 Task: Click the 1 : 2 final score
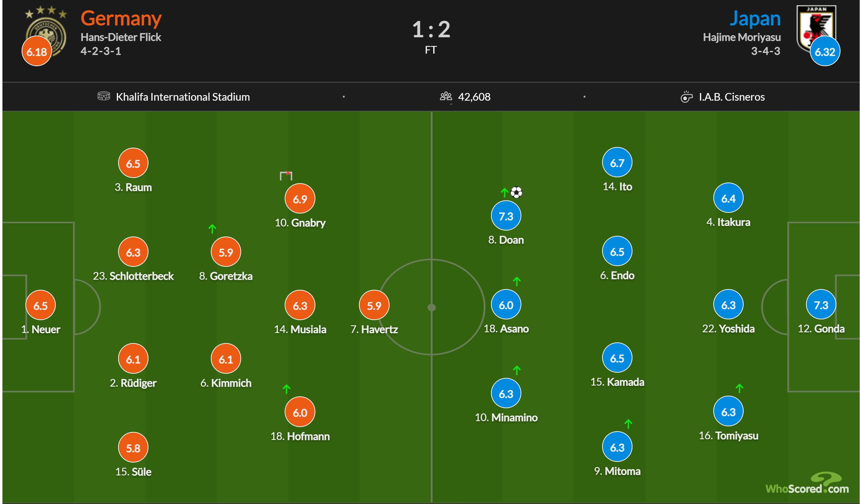pos(431,29)
